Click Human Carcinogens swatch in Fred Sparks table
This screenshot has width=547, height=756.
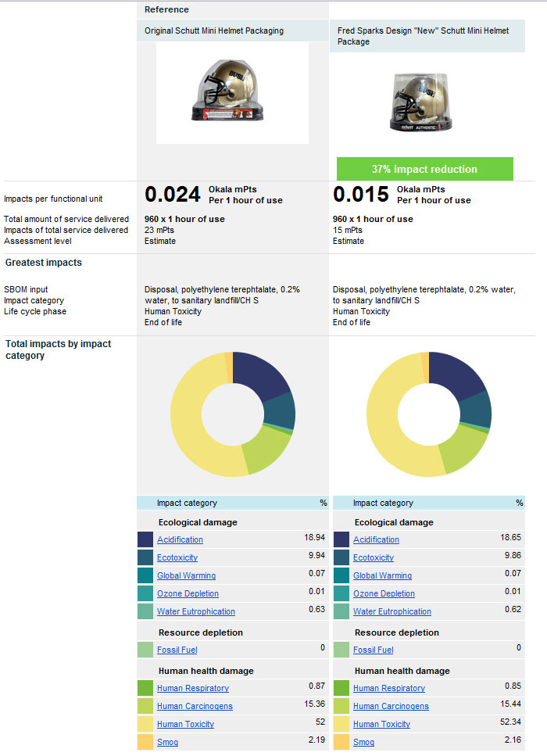point(341,706)
